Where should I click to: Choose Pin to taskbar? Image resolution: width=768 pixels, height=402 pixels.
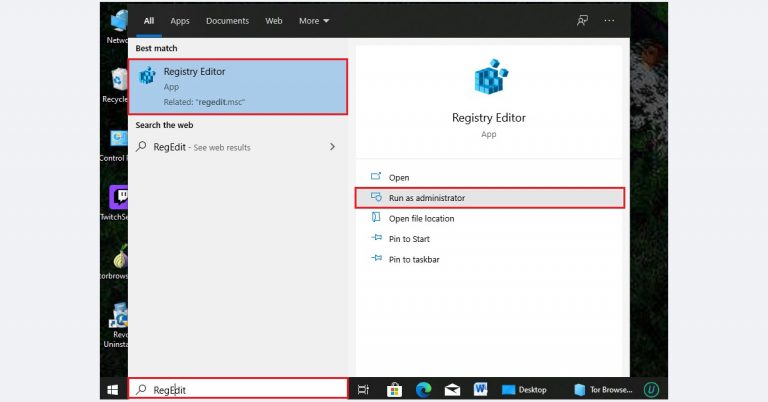coord(414,259)
